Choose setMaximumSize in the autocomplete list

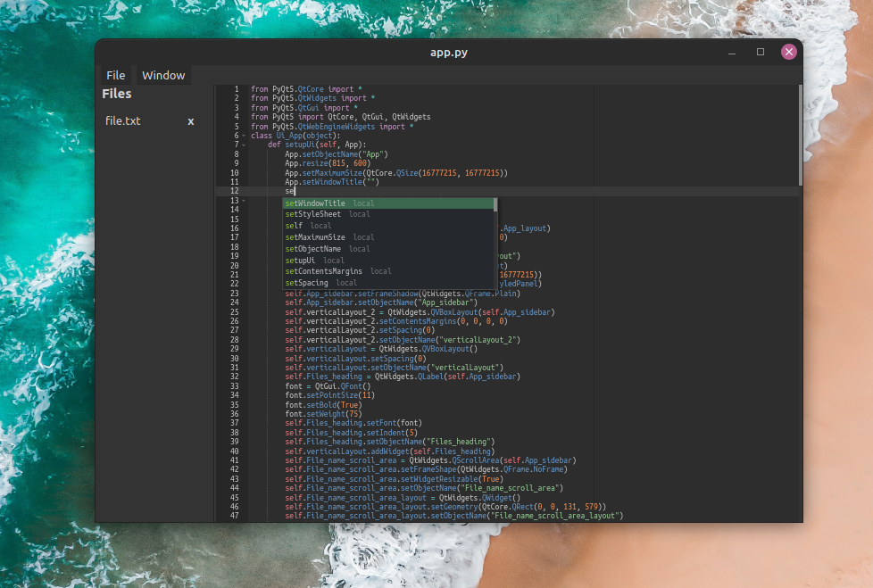click(x=388, y=237)
